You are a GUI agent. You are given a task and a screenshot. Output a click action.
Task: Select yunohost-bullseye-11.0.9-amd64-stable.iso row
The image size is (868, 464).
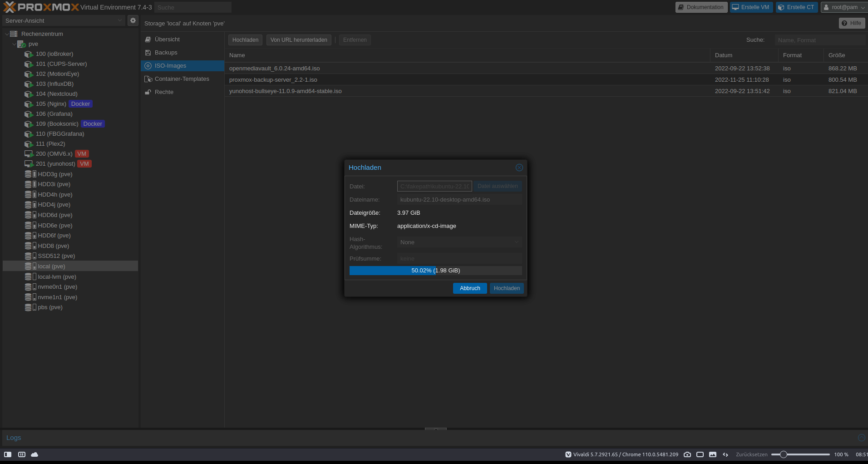(x=546, y=91)
